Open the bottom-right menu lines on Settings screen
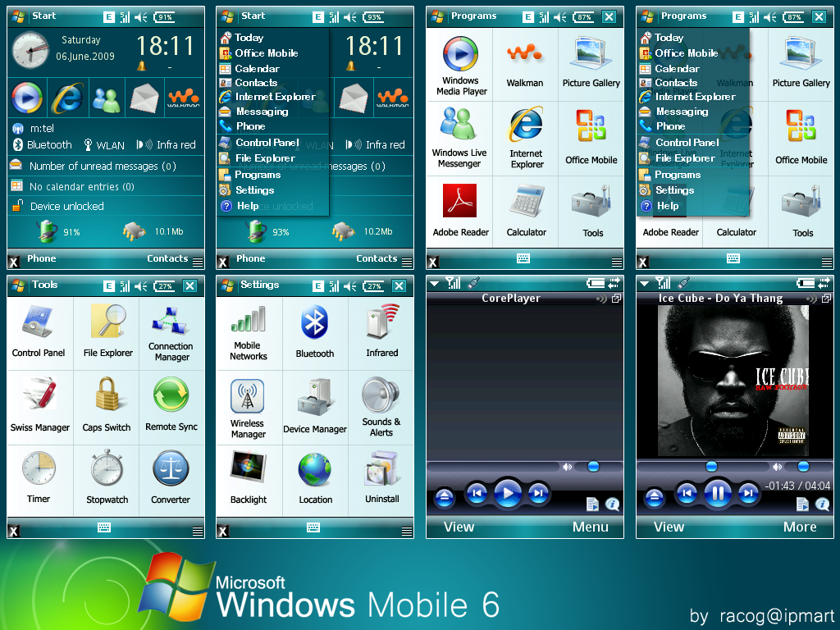This screenshot has height=630, width=840. pyautogui.click(x=407, y=532)
